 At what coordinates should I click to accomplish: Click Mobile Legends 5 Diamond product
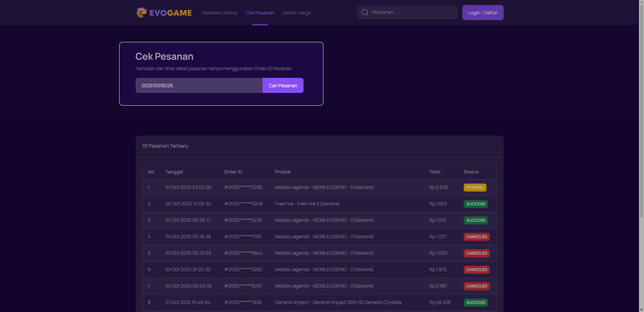(324, 187)
